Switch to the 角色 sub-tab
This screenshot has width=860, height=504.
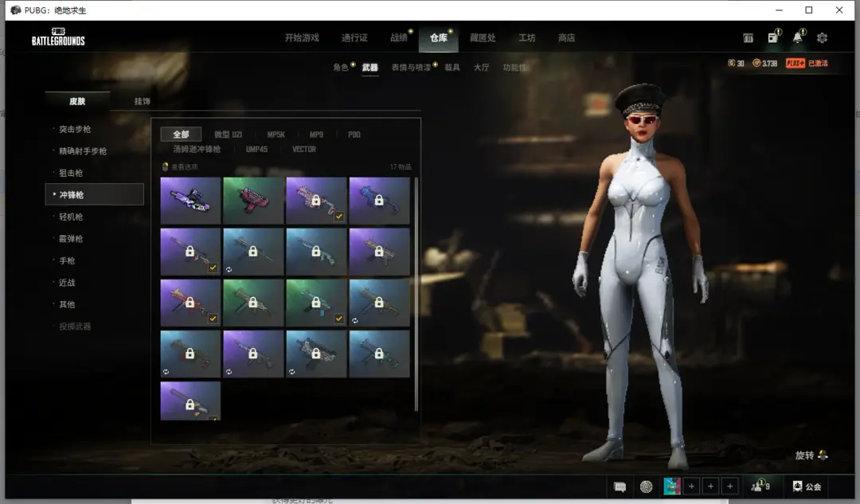(x=341, y=68)
